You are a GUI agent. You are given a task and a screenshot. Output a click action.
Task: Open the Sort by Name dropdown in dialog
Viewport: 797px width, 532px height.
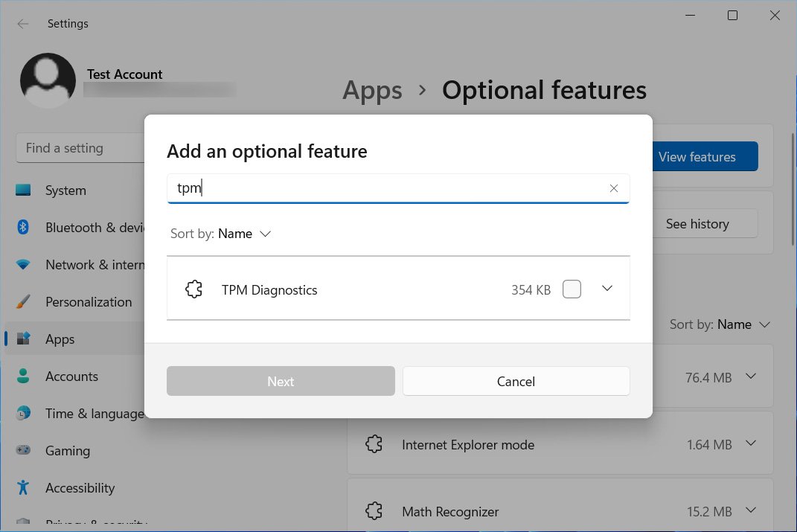pyautogui.click(x=221, y=234)
